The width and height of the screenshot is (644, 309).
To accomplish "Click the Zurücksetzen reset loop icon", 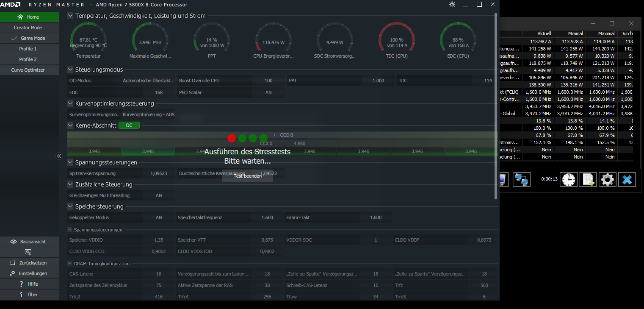I will tap(14, 263).
